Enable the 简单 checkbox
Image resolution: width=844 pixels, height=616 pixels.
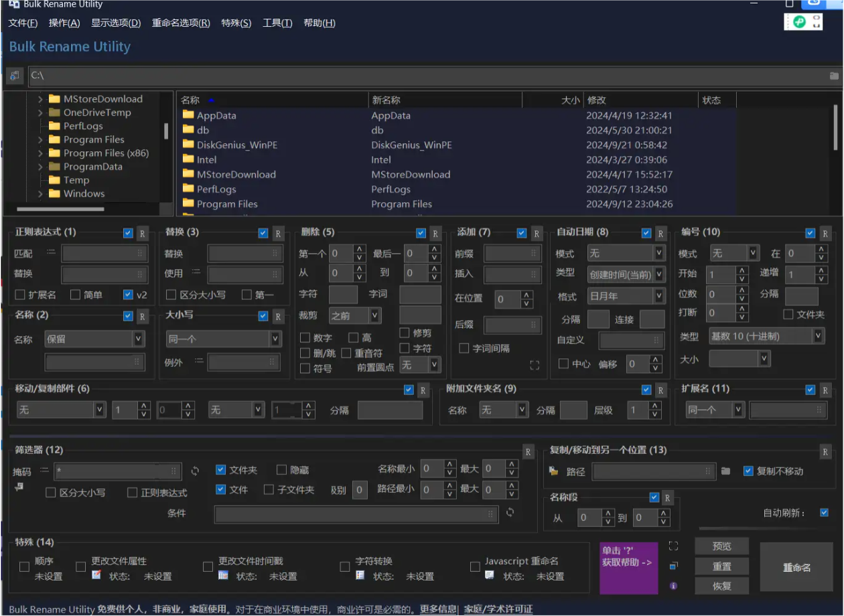(76, 295)
